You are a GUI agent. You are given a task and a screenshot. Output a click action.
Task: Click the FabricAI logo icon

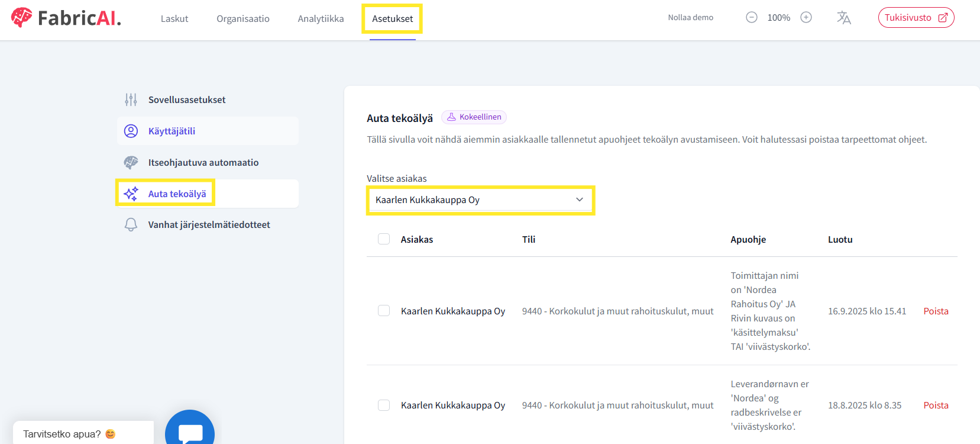point(22,17)
